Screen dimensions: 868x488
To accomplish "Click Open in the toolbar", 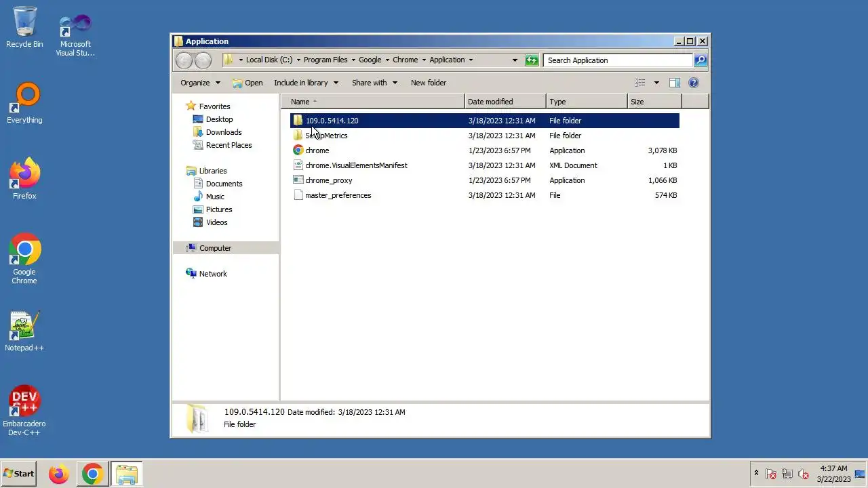I will [x=248, y=83].
